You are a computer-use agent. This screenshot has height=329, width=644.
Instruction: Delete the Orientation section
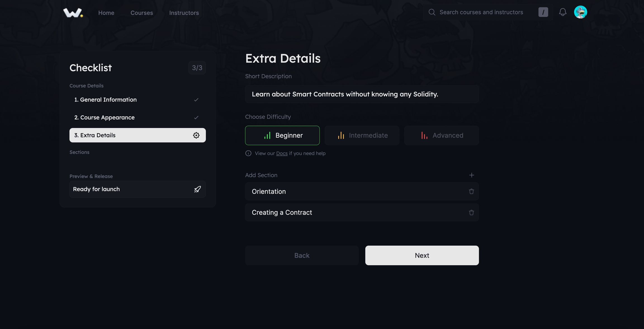471,191
